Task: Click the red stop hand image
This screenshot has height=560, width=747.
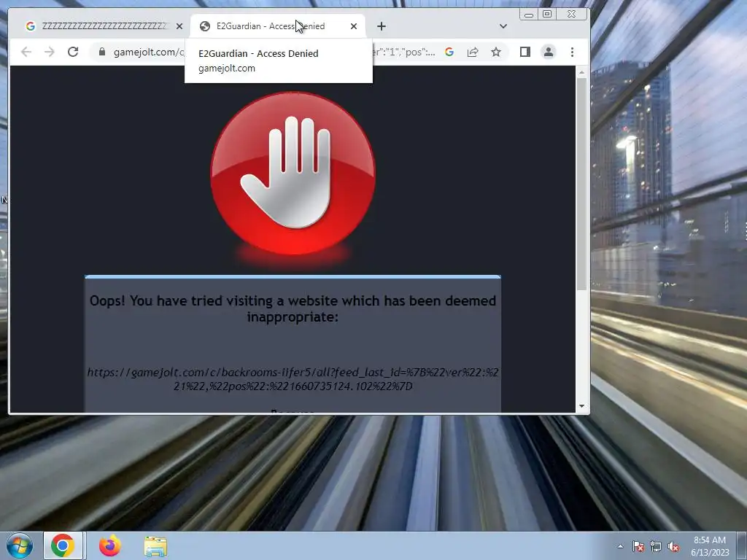Action: tap(293, 174)
